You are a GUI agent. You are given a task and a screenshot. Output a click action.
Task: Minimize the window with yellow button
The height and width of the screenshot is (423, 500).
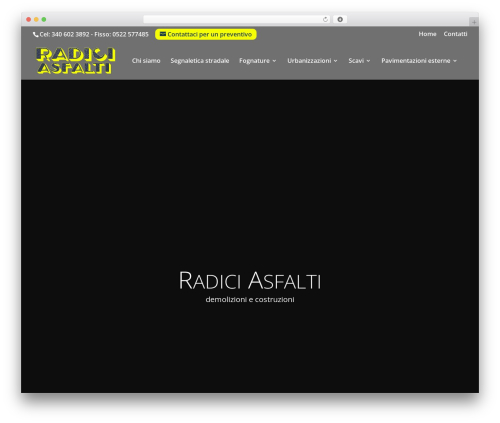(x=36, y=19)
